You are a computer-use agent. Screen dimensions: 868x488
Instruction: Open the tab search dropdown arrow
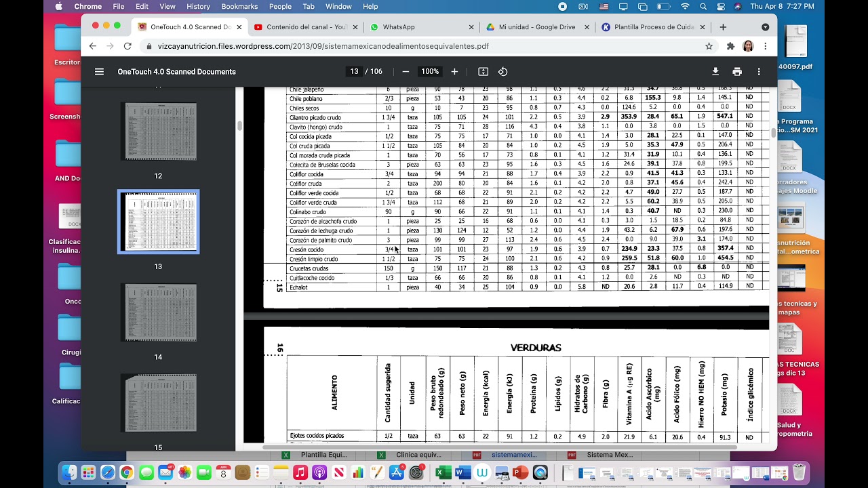point(765,27)
